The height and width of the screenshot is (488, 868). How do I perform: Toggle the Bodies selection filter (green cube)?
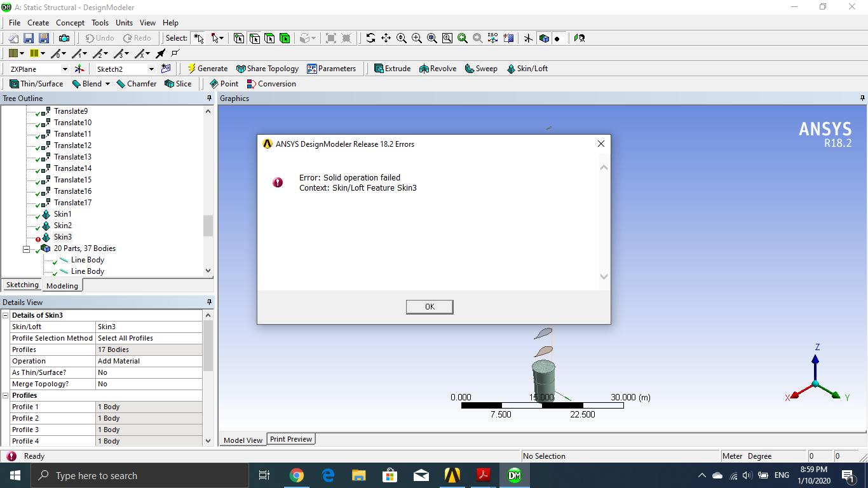click(x=285, y=38)
